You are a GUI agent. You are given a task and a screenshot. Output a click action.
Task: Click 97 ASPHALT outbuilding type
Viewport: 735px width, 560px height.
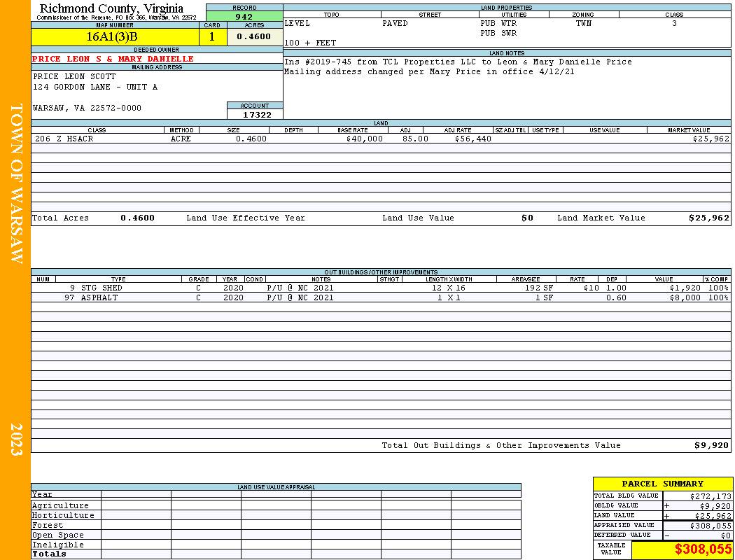pyautogui.click(x=91, y=297)
